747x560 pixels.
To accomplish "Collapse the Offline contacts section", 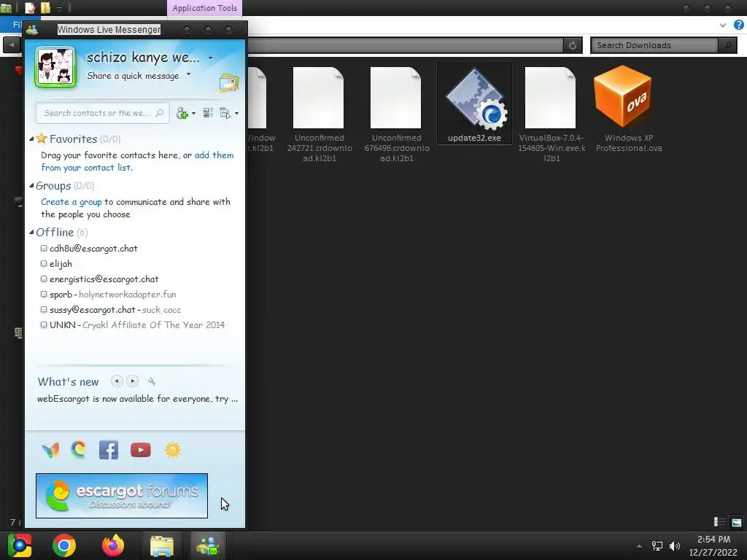I will [x=31, y=233].
